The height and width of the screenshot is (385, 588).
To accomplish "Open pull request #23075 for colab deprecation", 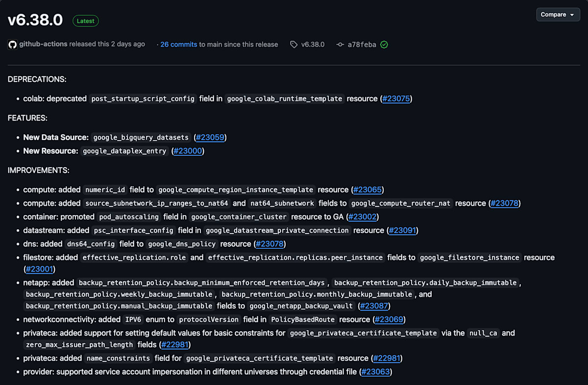I will click(396, 98).
